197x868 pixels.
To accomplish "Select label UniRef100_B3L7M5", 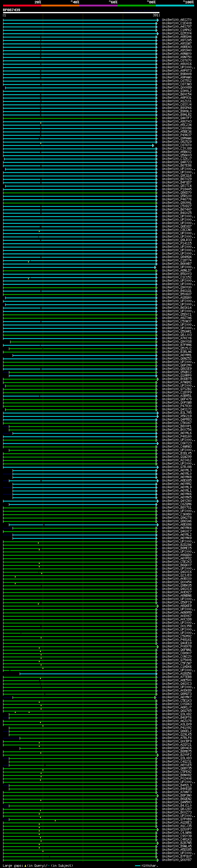I will (x=177, y=413).
